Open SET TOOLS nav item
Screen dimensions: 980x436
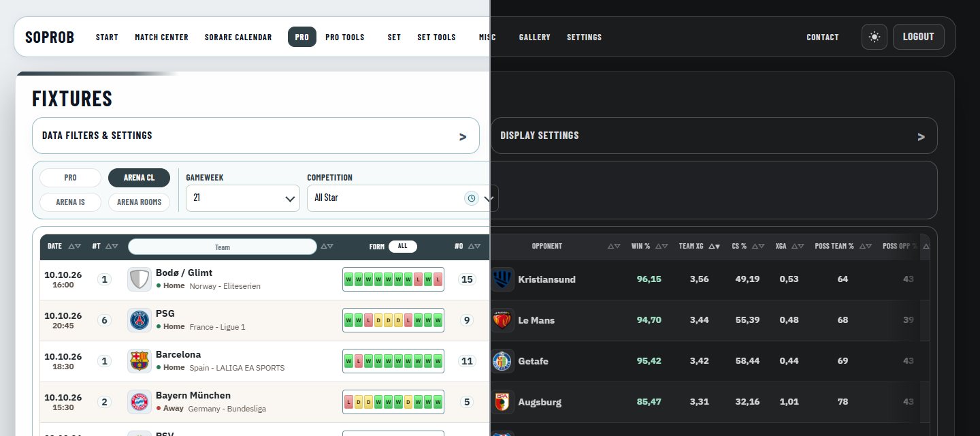pos(436,37)
